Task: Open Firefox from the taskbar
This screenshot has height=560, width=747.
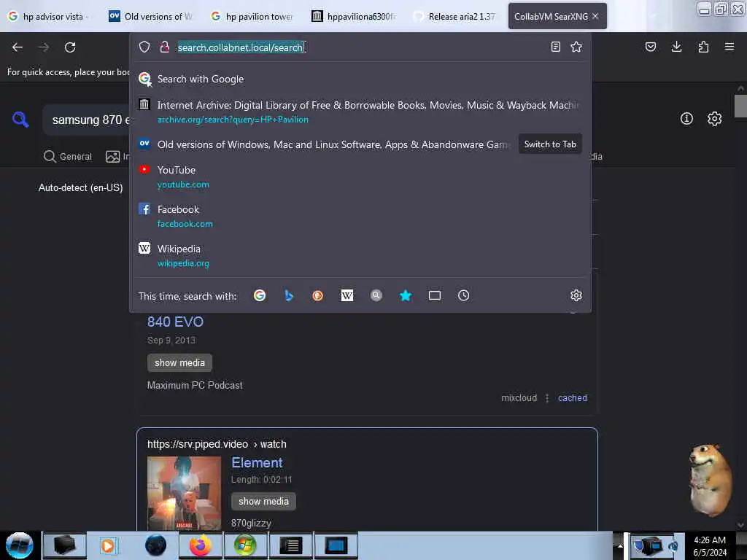Action: (200, 545)
